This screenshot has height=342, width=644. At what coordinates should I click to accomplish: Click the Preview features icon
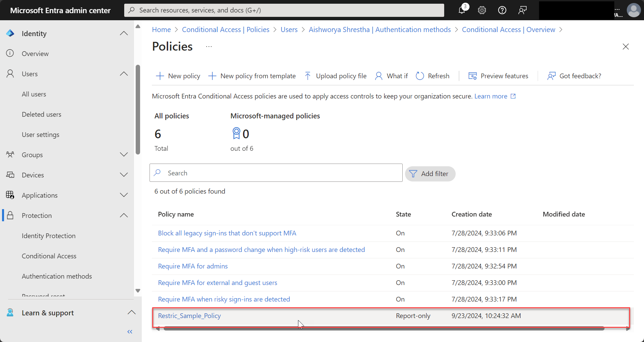[473, 76]
